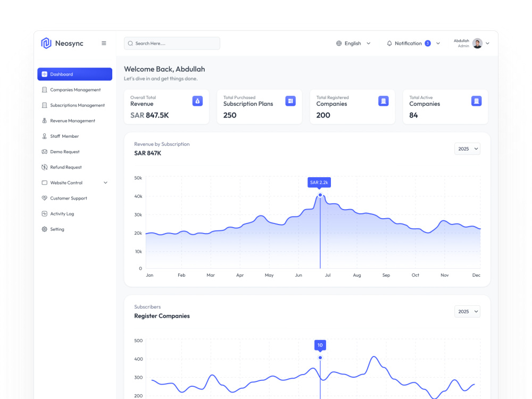Image resolution: width=532 pixels, height=399 pixels.
Task: Click the Register Companies tooltip showing 10
Action: [x=320, y=345]
